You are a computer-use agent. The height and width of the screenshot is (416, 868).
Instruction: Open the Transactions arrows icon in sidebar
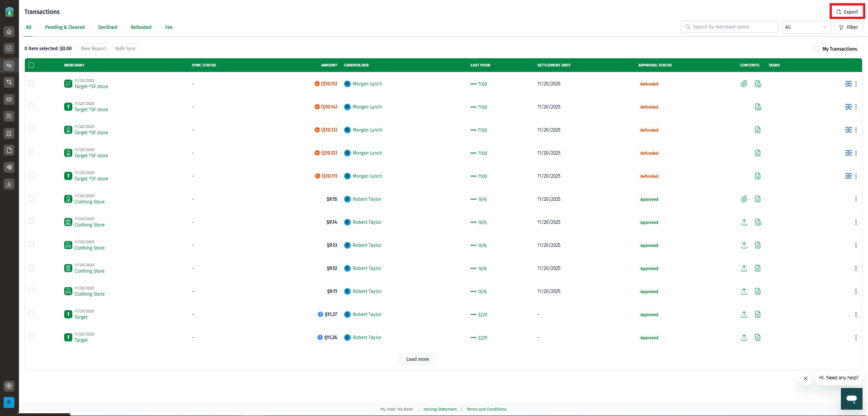[x=9, y=66]
